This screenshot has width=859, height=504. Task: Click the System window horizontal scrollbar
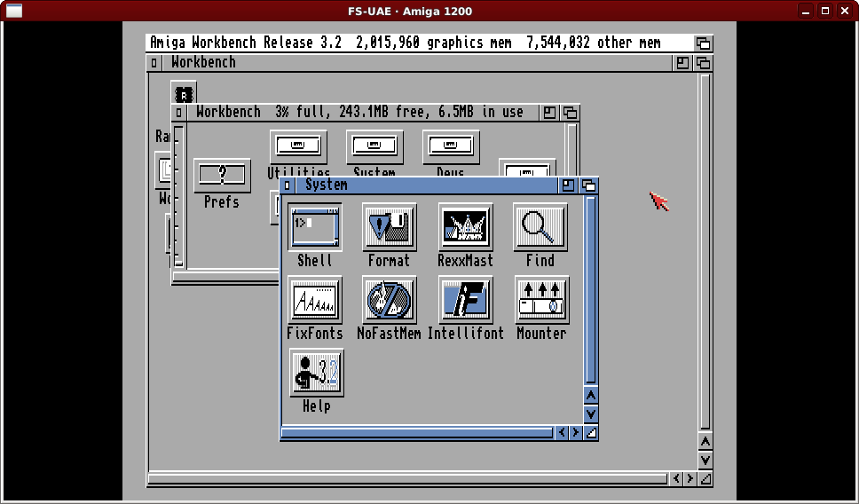click(417, 433)
